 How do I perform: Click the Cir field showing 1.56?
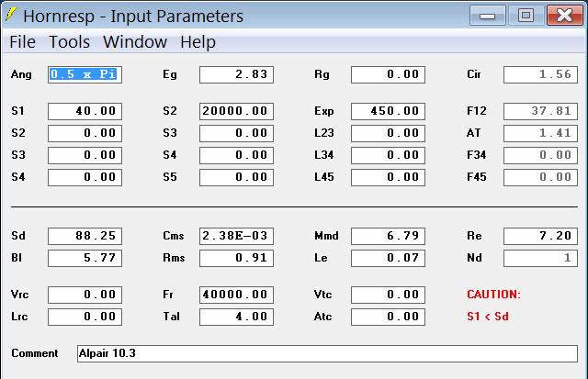[540, 74]
